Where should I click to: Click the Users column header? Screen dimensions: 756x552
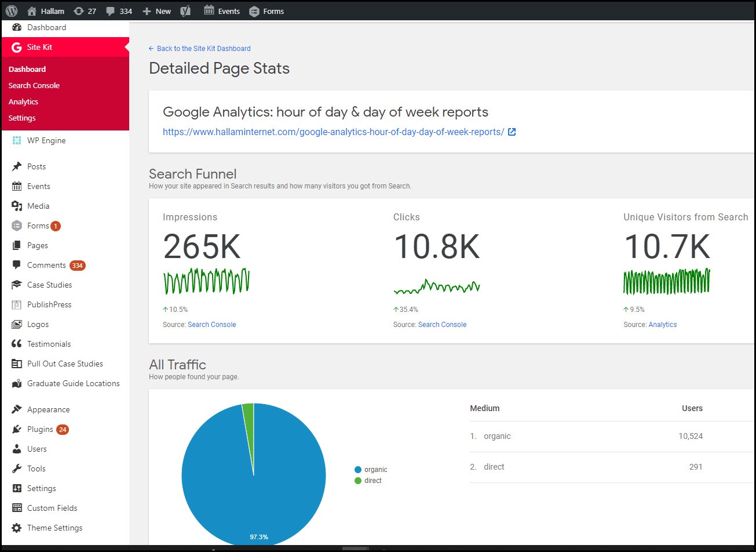692,408
